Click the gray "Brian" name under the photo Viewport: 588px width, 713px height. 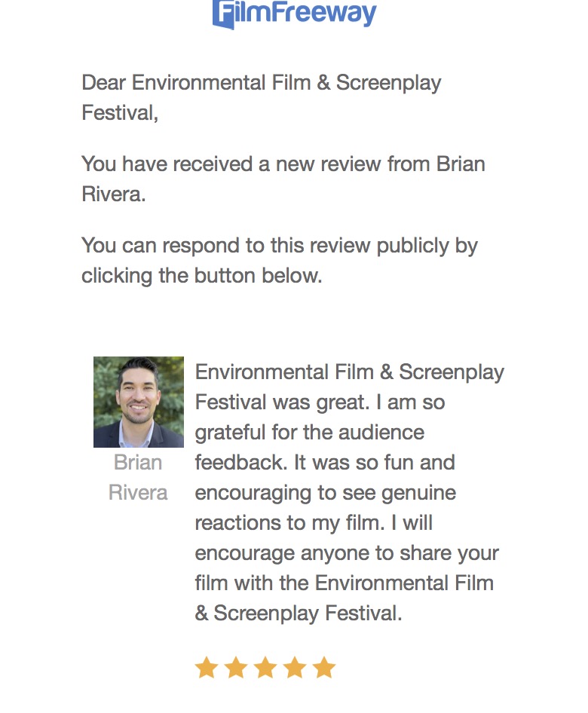pos(138,462)
